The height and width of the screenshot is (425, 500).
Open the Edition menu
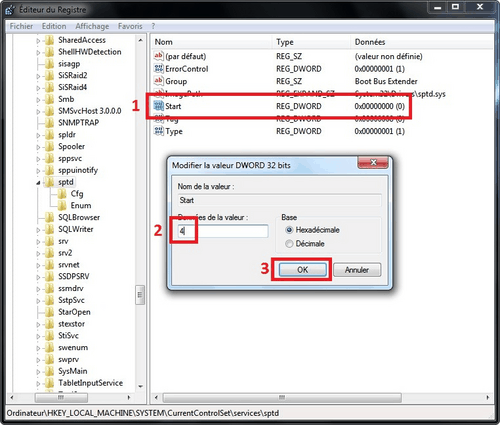tap(54, 26)
